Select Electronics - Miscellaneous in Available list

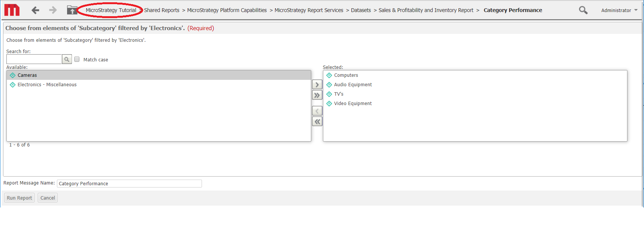(x=159, y=85)
